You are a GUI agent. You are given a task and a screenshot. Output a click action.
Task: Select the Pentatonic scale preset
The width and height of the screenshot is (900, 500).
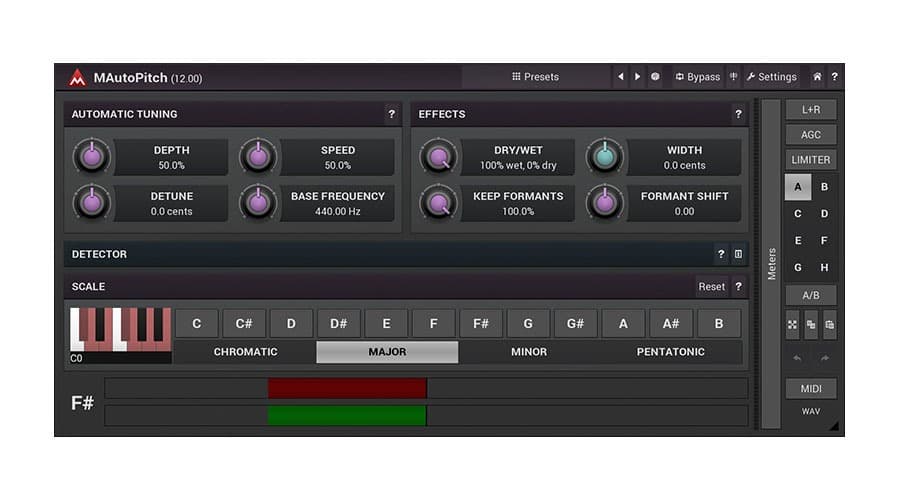[x=671, y=352]
